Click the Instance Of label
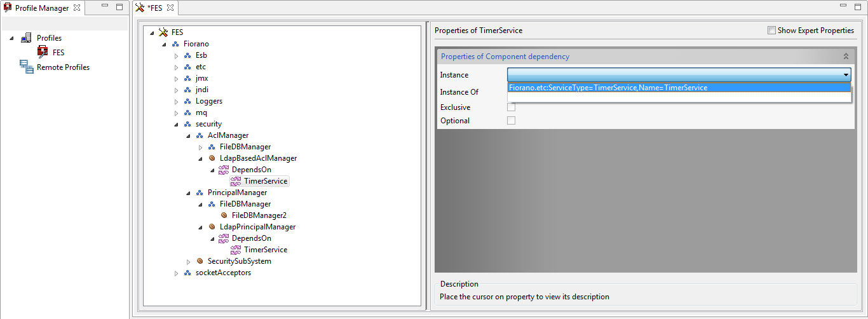Viewport: 868px width, 319px height. pos(459,92)
